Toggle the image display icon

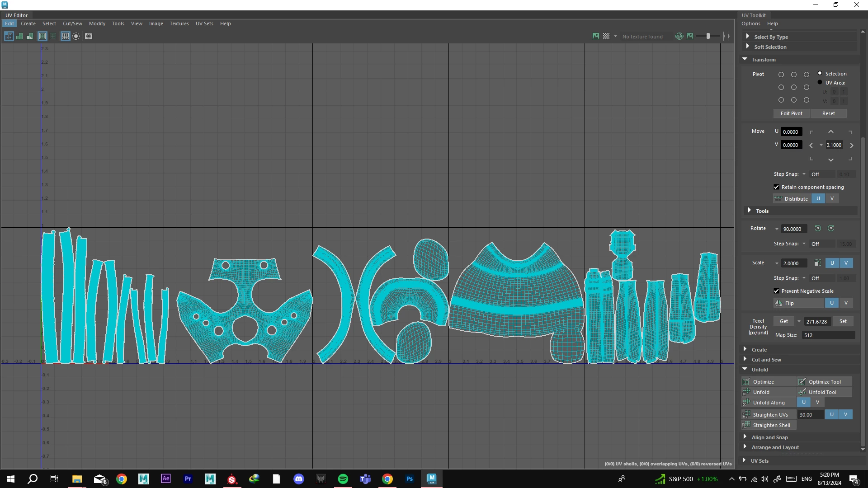[x=596, y=36]
